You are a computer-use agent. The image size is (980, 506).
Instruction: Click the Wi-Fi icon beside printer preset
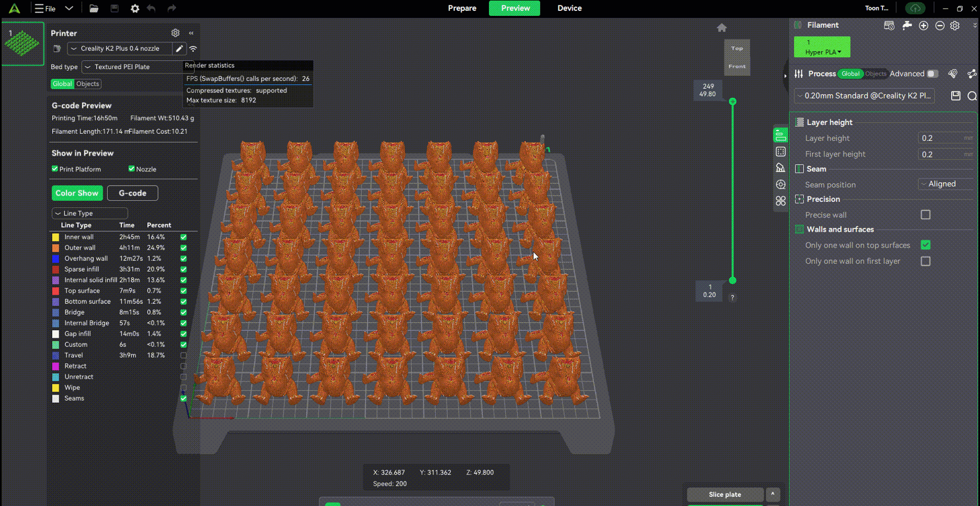tap(193, 49)
